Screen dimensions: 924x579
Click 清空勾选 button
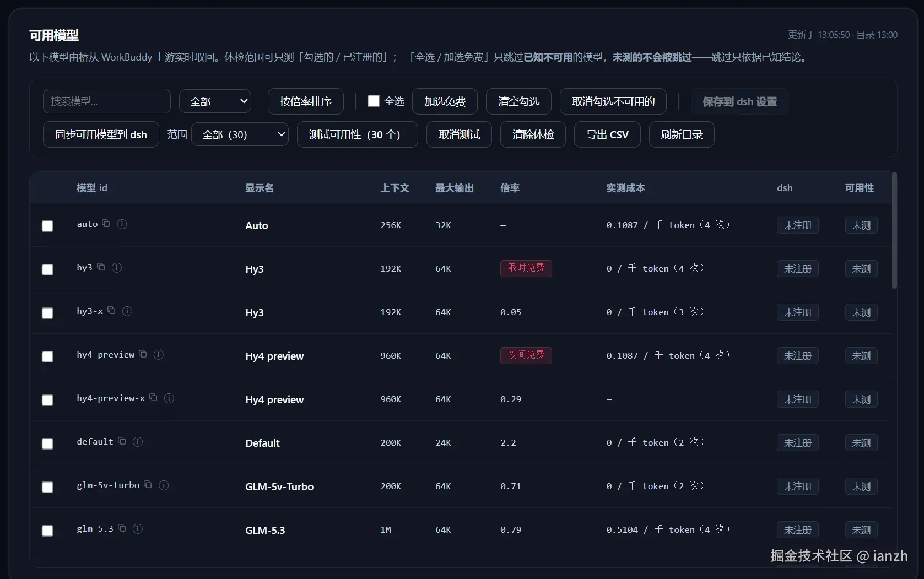[x=518, y=101]
